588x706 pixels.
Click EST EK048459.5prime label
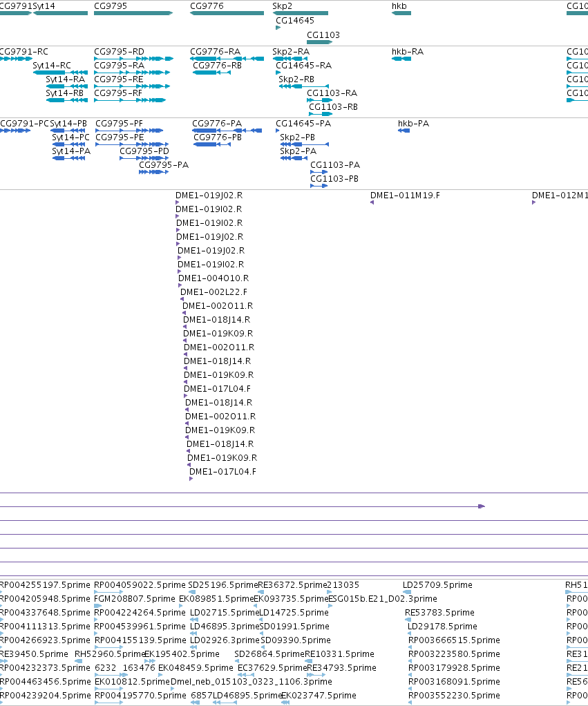196,668
